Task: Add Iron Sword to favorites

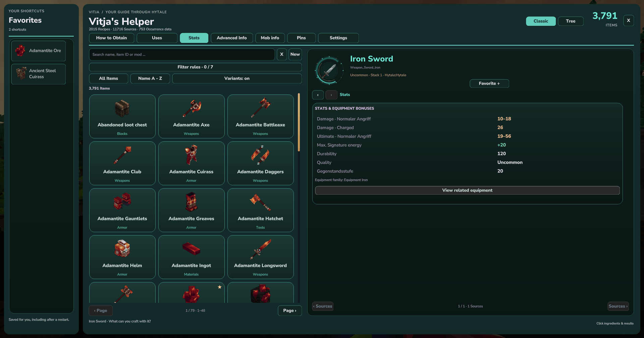Action: point(489,83)
